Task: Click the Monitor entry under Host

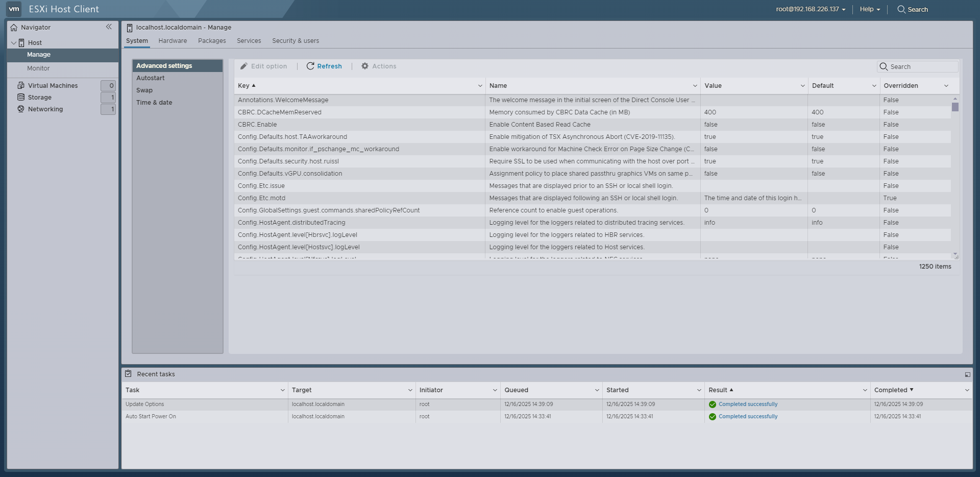Action: [39, 68]
